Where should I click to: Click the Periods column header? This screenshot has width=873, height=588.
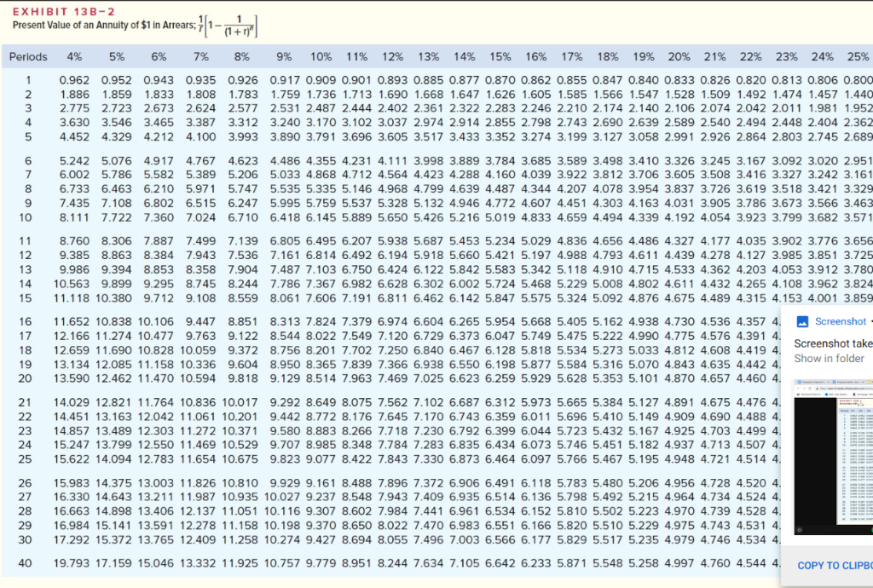coord(28,57)
